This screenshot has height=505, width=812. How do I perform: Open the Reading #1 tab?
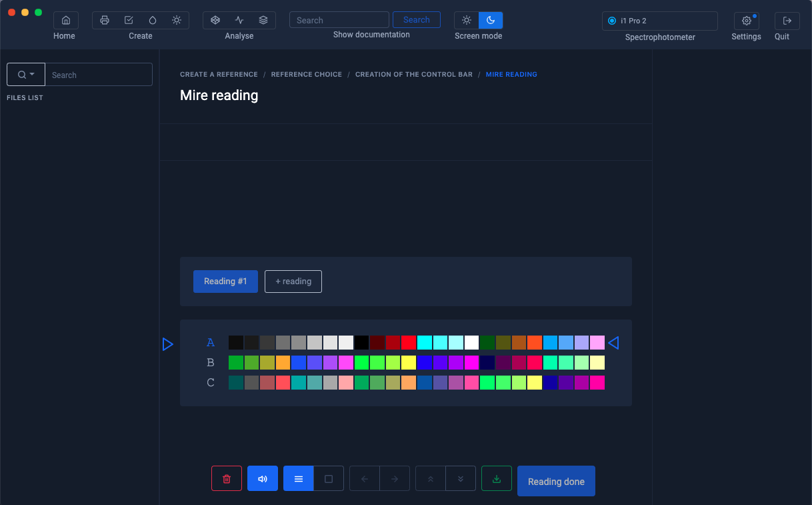coord(225,282)
